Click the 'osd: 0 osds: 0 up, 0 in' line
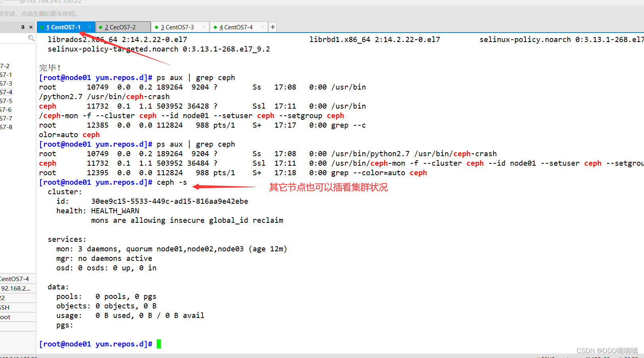 coord(106,268)
